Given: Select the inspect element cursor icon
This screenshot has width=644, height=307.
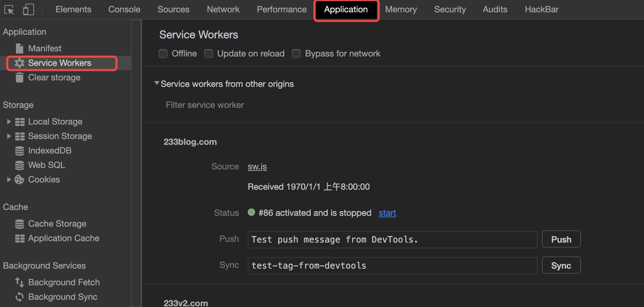Looking at the screenshot, I should tap(9, 9).
